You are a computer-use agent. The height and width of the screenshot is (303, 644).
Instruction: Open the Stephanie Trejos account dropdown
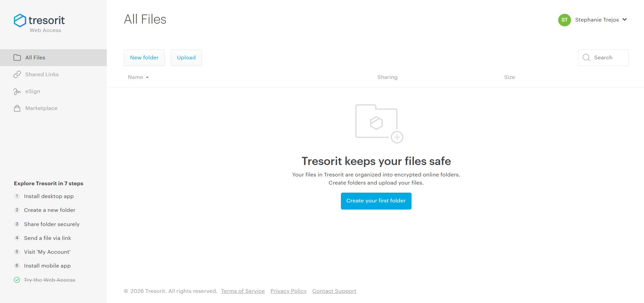593,20
